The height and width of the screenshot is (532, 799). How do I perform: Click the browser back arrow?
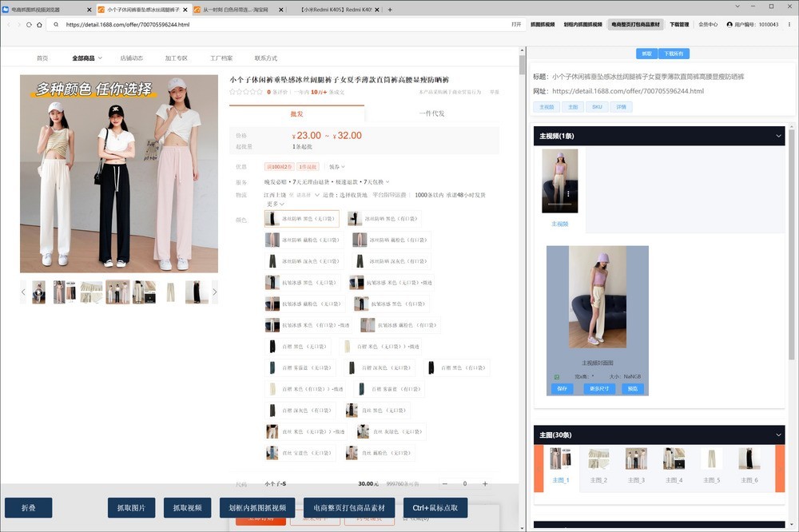(x=9, y=25)
